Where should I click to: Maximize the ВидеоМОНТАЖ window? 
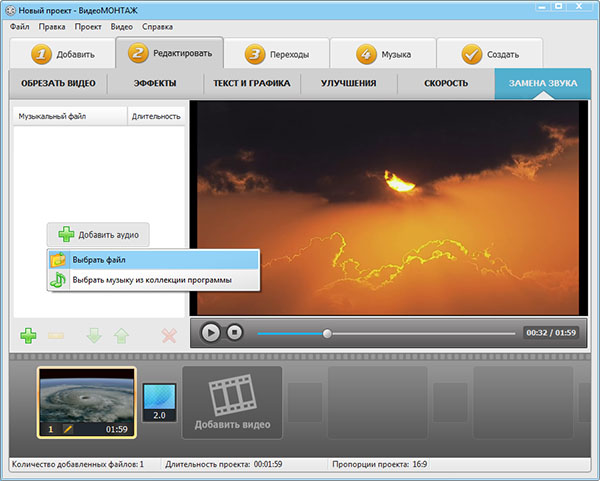[559, 6]
